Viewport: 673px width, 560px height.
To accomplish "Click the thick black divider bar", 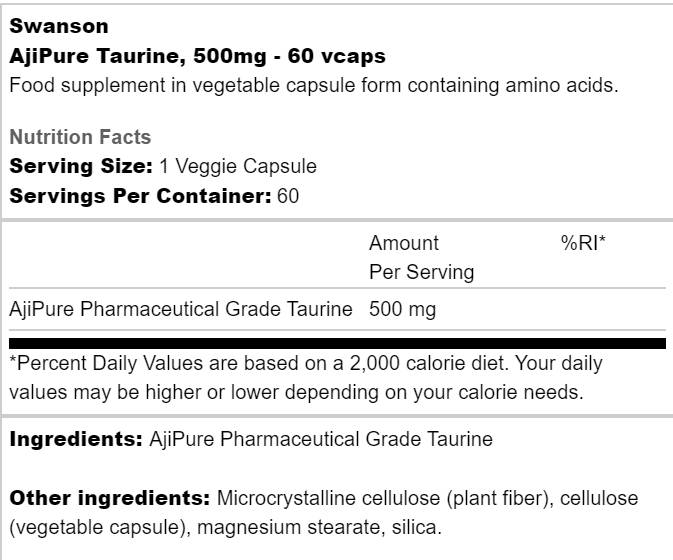I will coord(336,343).
